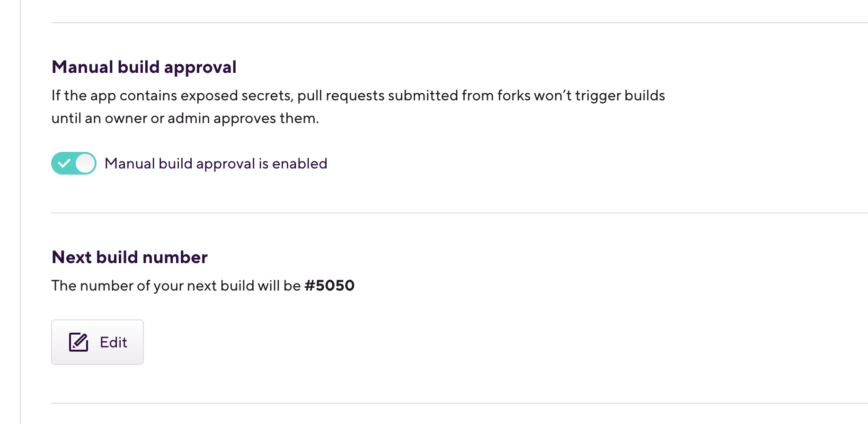Image resolution: width=868 pixels, height=424 pixels.
Task: Click the divider line above Next build number
Action: click(x=426, y=213)
